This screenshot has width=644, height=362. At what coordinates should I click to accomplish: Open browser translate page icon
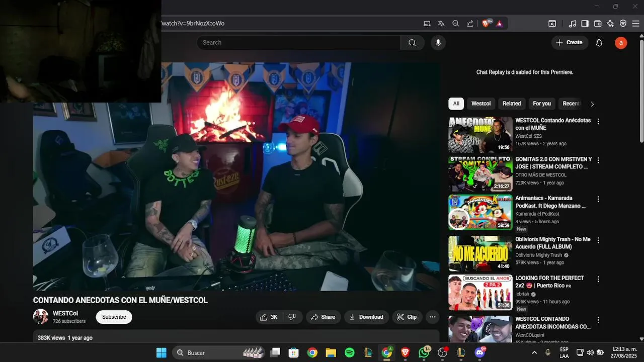pyautogui.click(x=441, y=23)
